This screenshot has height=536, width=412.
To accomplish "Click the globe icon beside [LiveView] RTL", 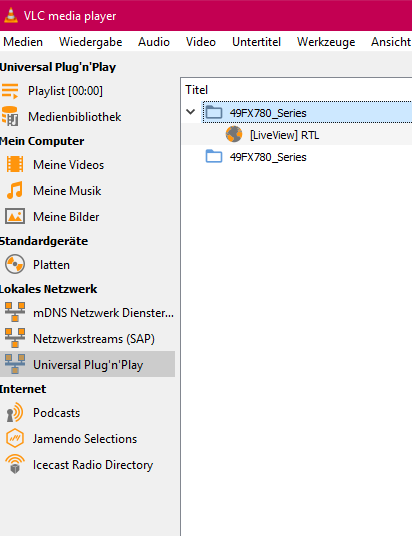I will coord(234,134).
